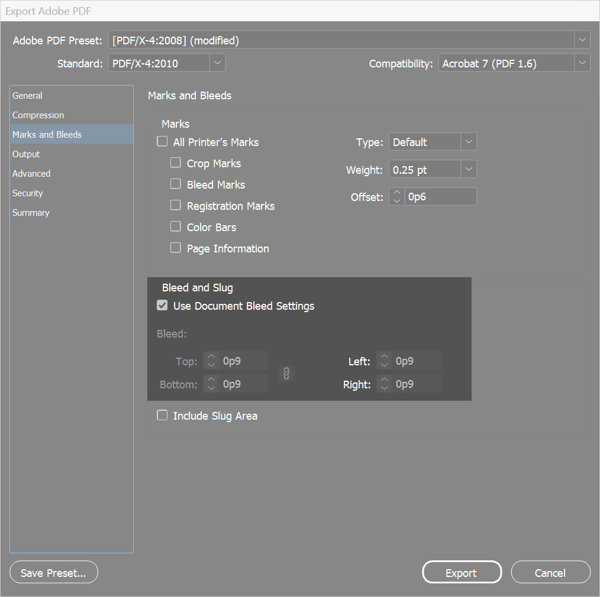Screen dimensions: 600x597
Task: Click the Top bleed value field
Action: (x=244, y=361)
